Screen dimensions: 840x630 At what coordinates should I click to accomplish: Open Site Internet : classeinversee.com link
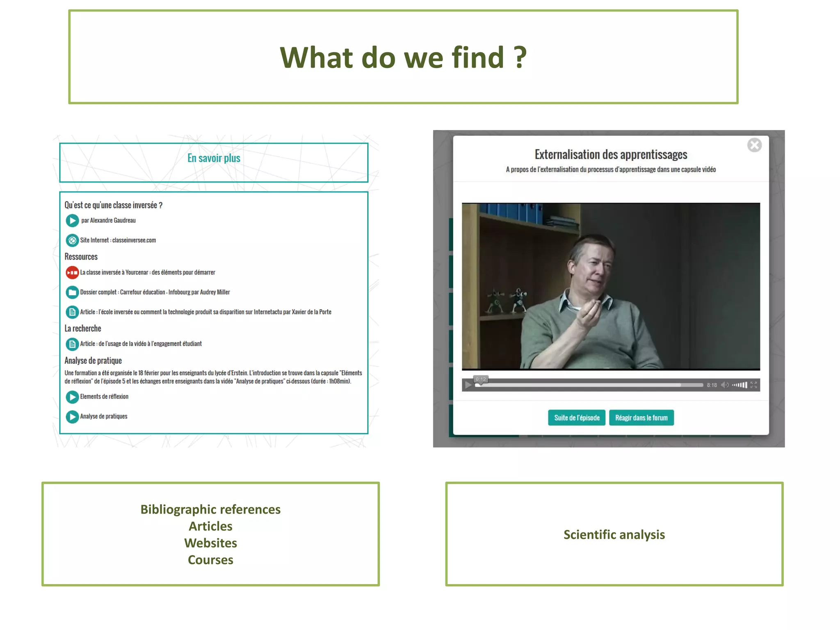118,240
